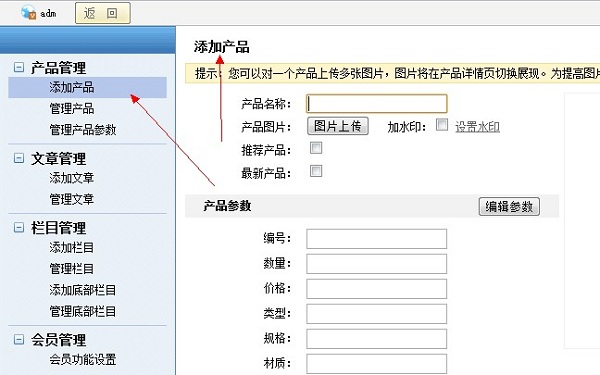Focus the 编号 input field
This screenshot has width=600, height=375.
pyautogui.click(x=377, y=239)
